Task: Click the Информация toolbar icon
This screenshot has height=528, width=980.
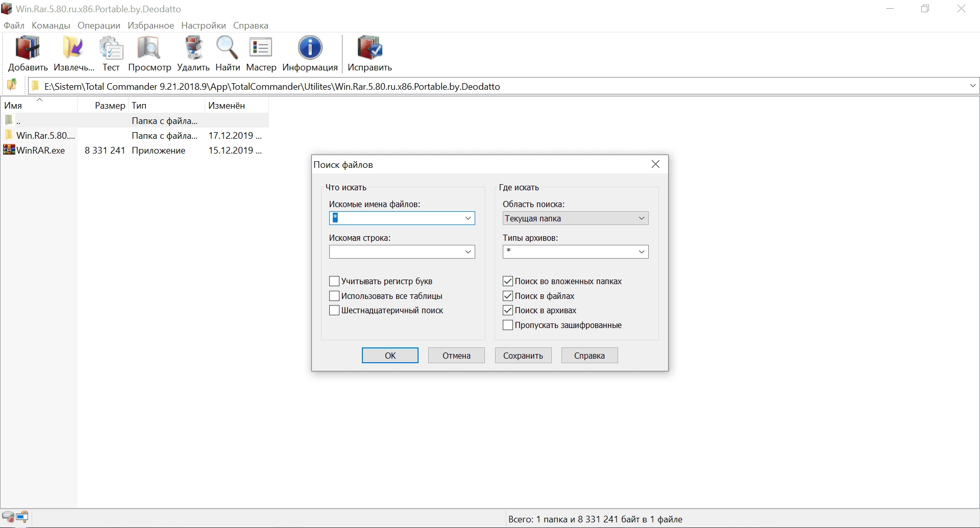Action: (x=310, y=48)
